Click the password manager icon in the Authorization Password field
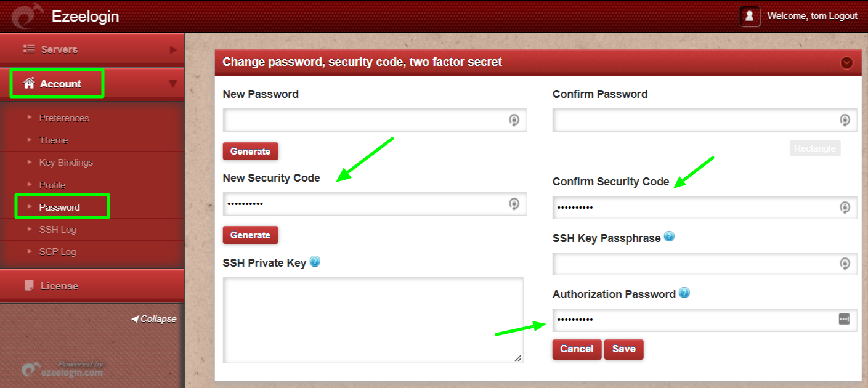 [844, 319]
